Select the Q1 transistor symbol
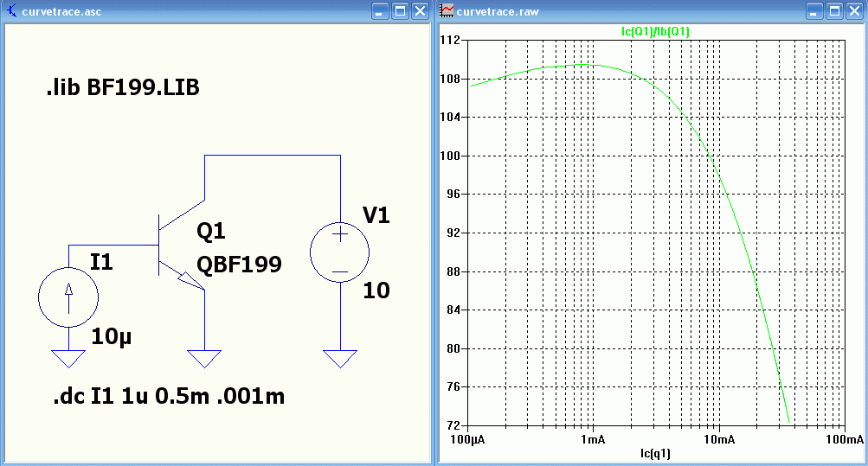Viewport: 868px width, 466px height. (x=182, y=245)
